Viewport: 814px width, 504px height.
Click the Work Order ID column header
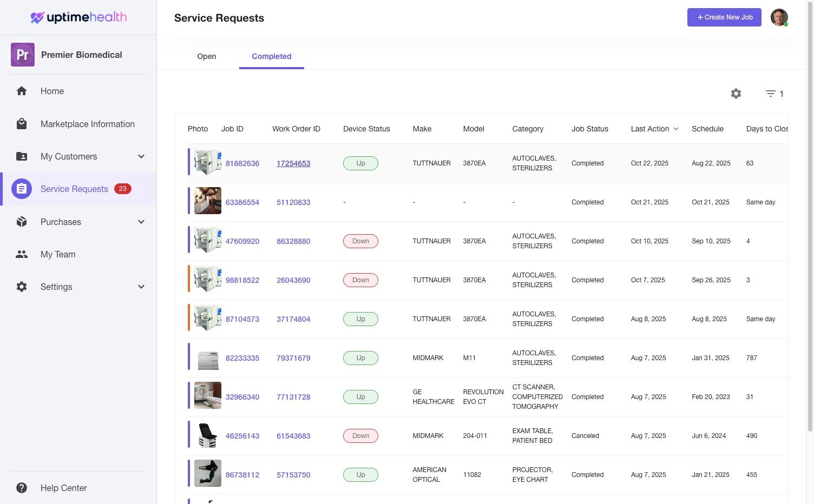(296, 129)
